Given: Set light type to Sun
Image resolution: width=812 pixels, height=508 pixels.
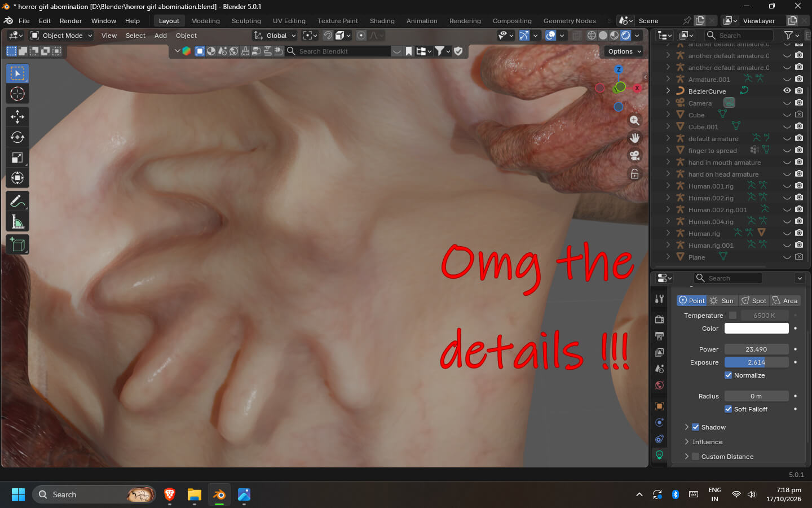Looking at the screenshot, I should (x=722, y=301).
